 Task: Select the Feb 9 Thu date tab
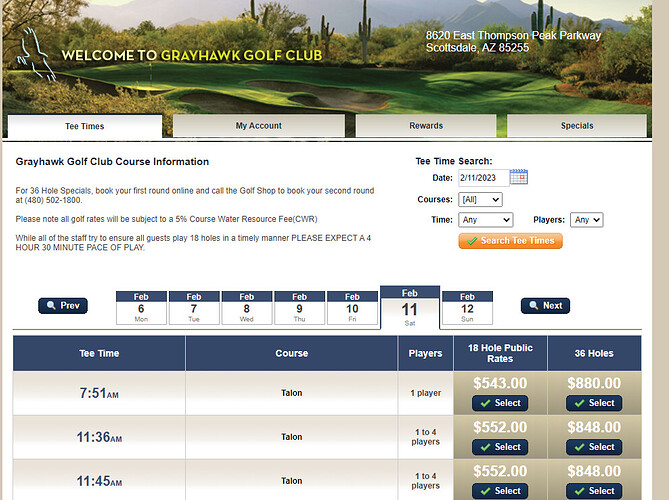click(300, 308)
